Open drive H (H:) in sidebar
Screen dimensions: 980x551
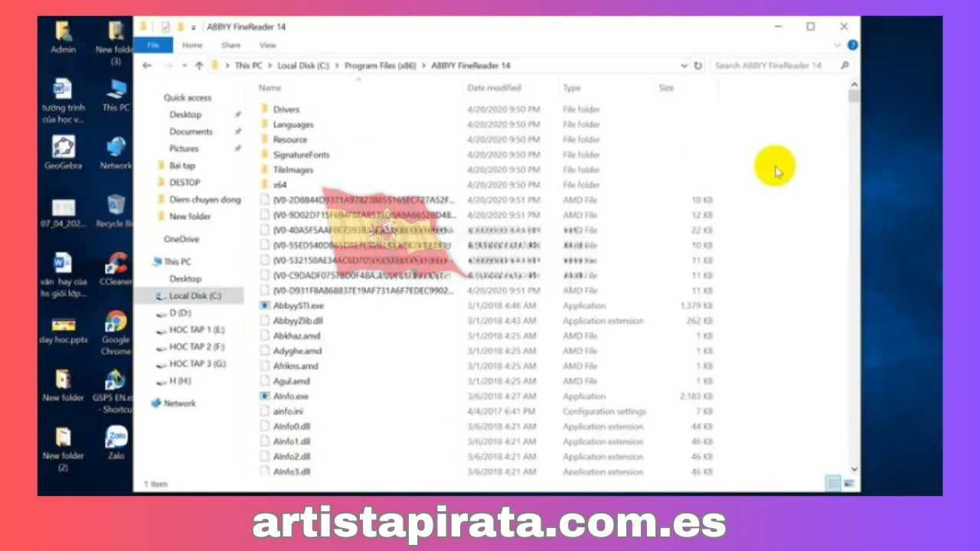point(180,380)
